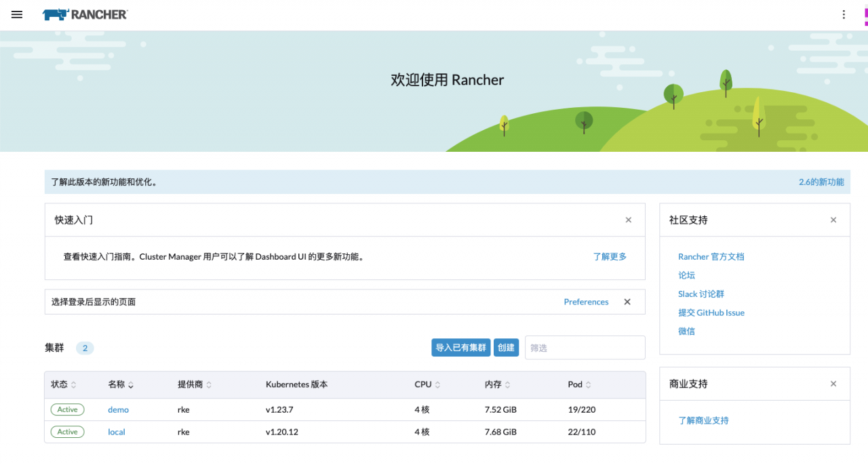Viewport: 868px width, 465px height.
Task: View the 2.6的新功能 release notes
Action: (x=820, y=182)
